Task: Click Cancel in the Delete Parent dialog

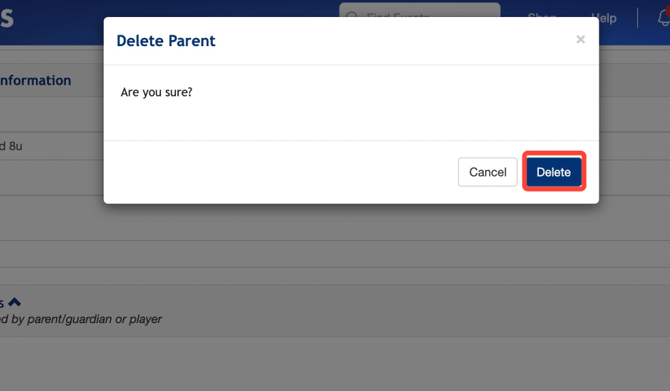Action: point(488,172)
